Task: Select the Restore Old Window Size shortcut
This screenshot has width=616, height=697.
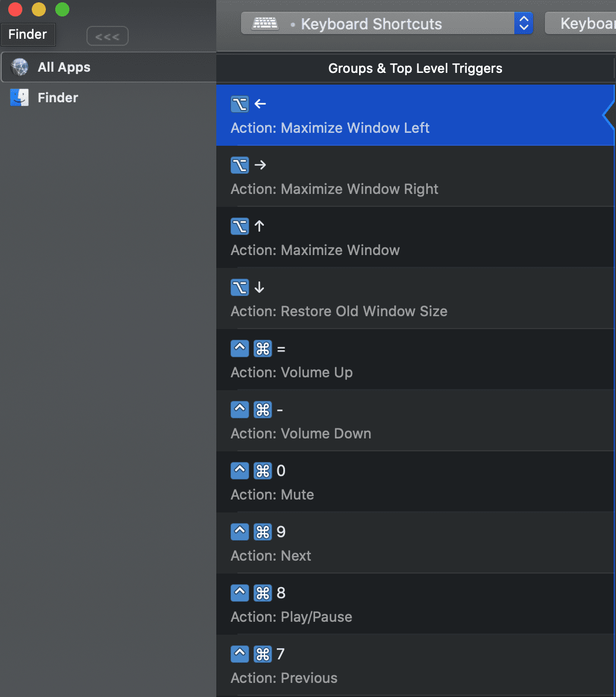Action: [411, 299]
